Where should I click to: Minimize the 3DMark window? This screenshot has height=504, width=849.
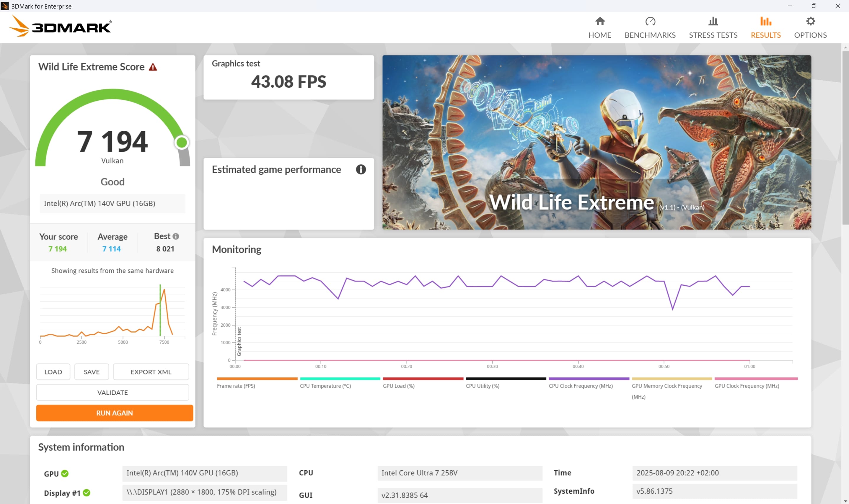790,6
